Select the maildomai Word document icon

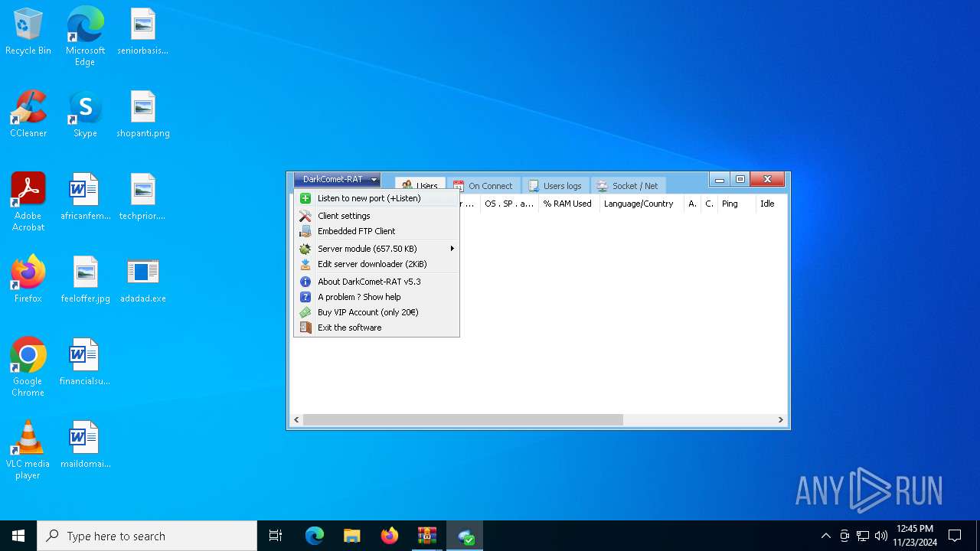tap(85, 445)
